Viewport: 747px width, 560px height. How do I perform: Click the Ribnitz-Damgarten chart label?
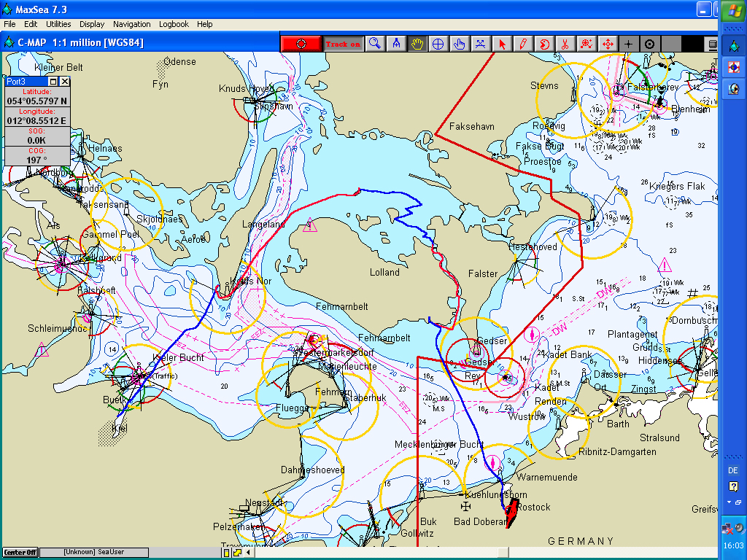coord(617,452)
